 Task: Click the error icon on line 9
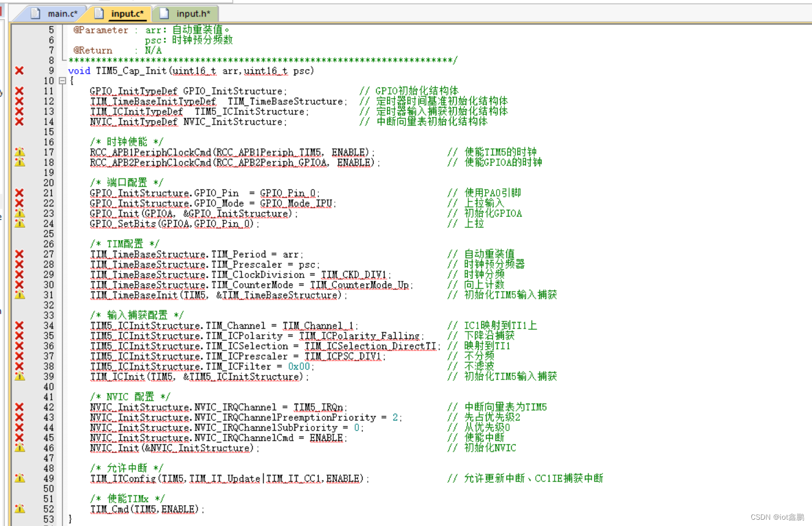pos(19,71)
